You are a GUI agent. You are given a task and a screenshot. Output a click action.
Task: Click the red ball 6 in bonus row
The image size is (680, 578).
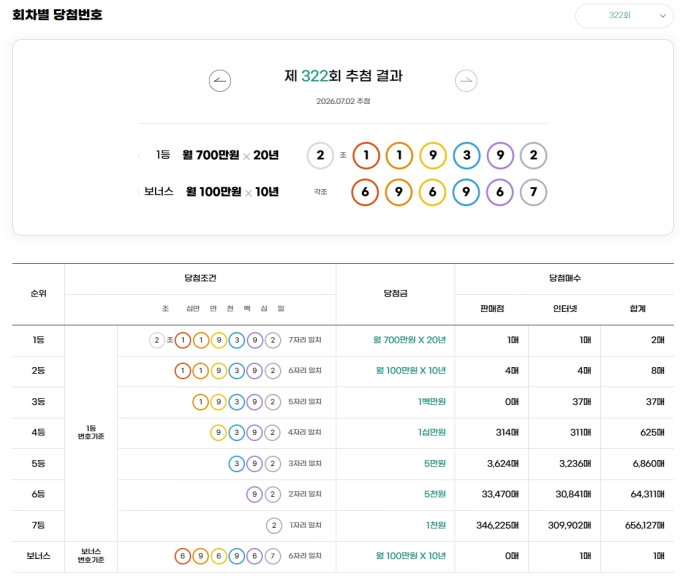[x=365, y=192]
